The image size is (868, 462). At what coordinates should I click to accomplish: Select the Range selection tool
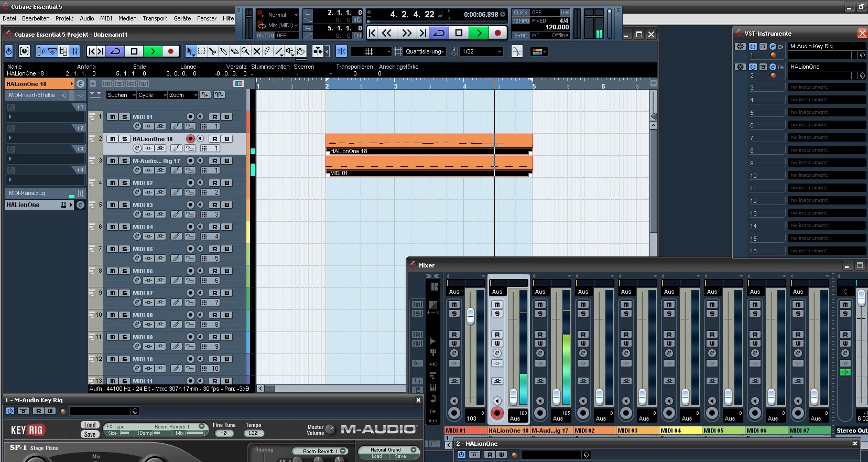point(202,51)
